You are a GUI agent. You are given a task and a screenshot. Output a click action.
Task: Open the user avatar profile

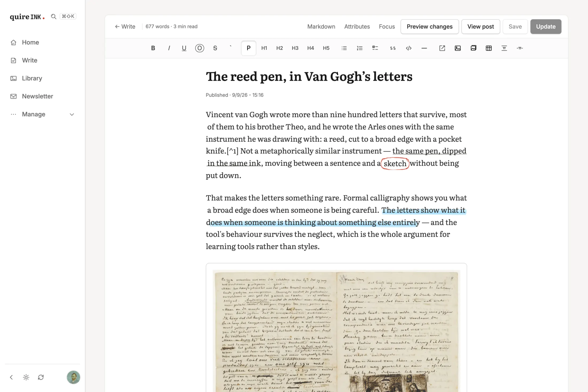[x=73, y=377]
